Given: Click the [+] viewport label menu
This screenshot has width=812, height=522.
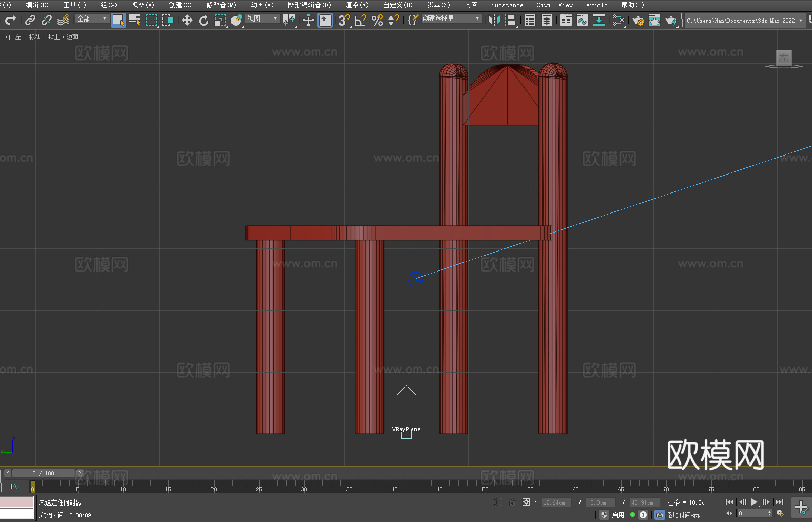Looking at the screenshot, I should click(x=6, y=37).
